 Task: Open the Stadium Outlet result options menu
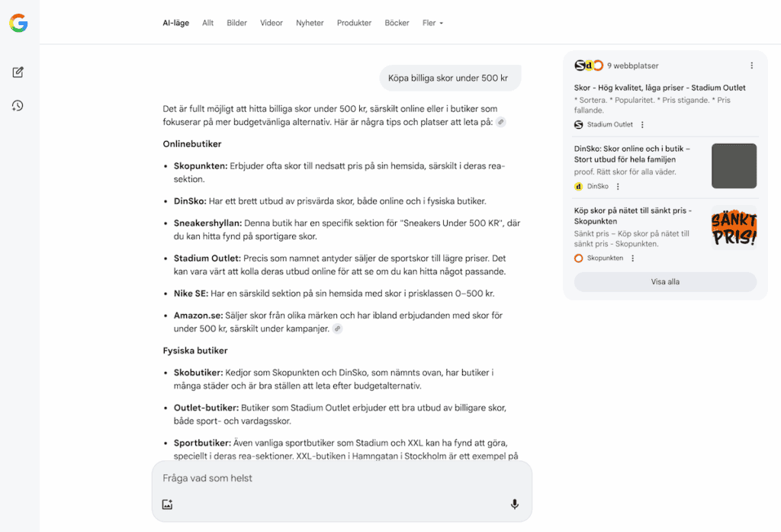[x=642, y=125]
